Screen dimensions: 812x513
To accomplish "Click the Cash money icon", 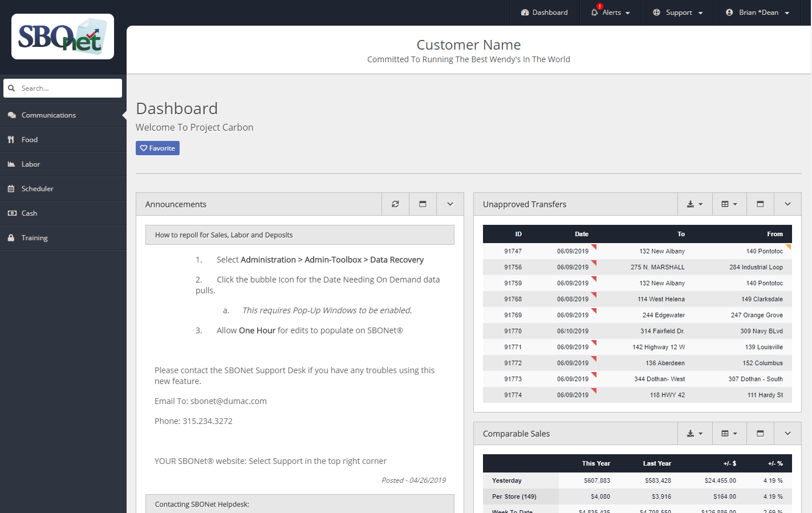I will [x=12, y=213].
